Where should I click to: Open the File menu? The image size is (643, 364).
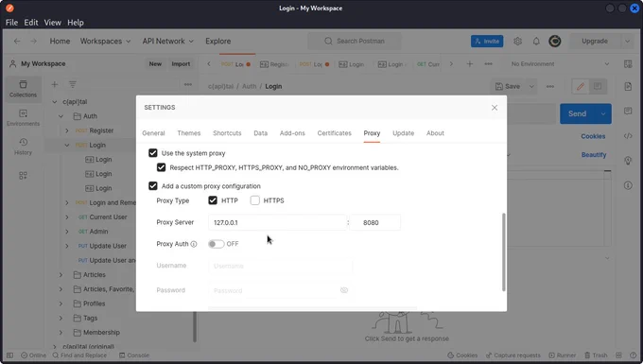coord(11,23)
